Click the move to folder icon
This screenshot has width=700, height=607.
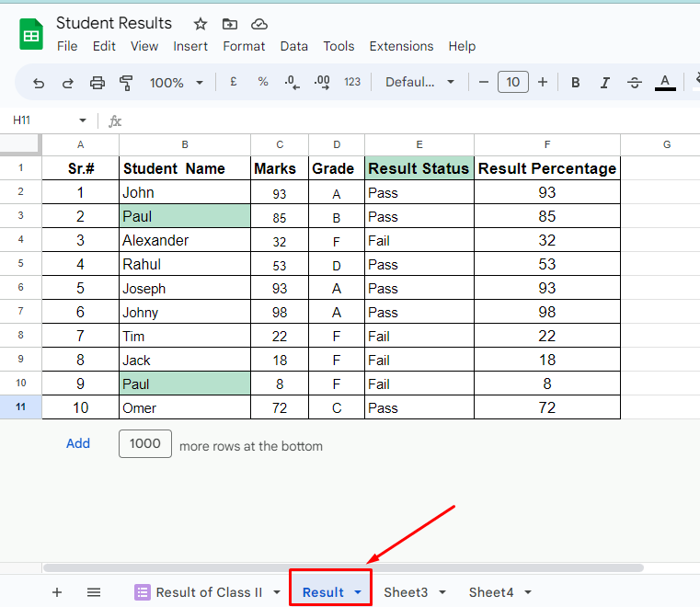pos(229,24)
